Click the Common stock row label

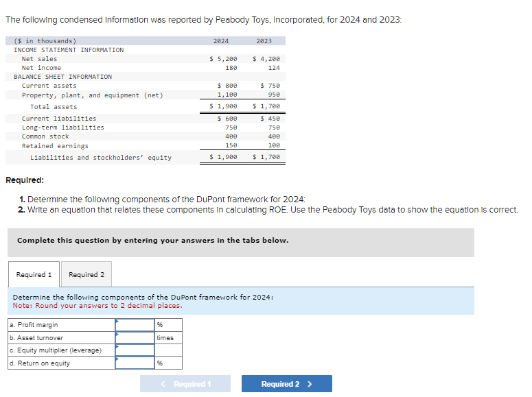(x=45, y=136)
